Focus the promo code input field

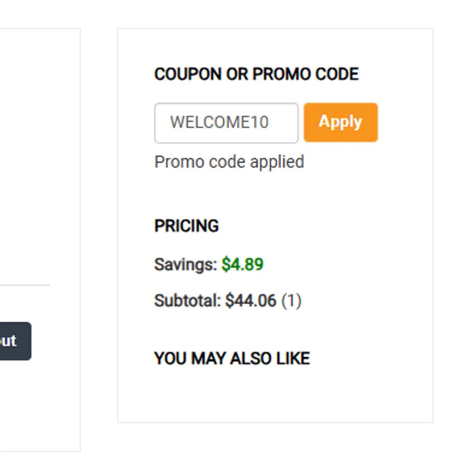(x=226, y=123)
